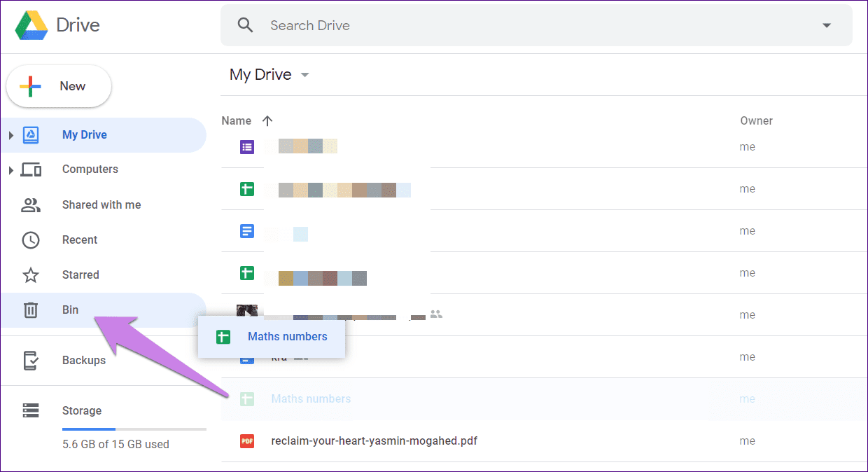Open the Bin
This screenshot has height=472, width=868.
103,310
